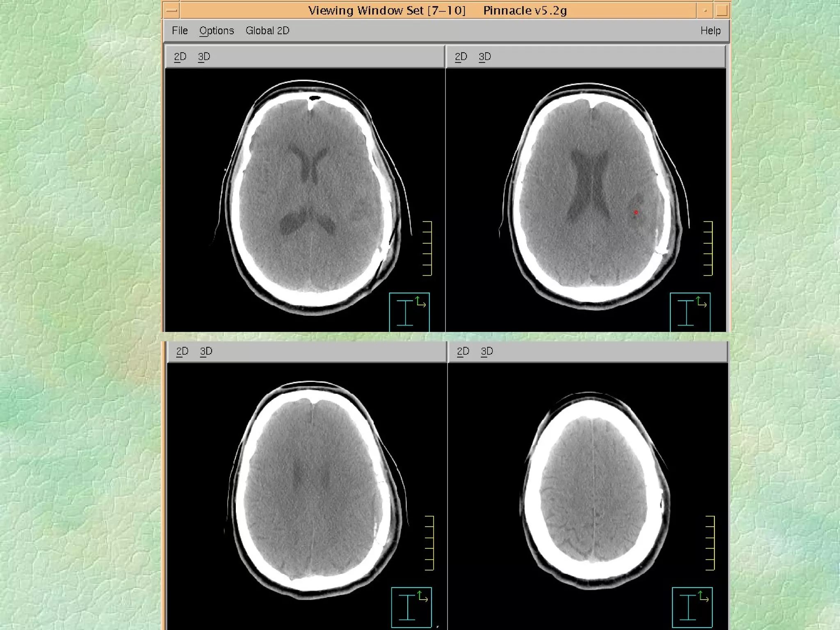Switch bottom-left pane to 3D view
Image resolution: width=840 pixels, height=630 pixels.
coord(206,351)
